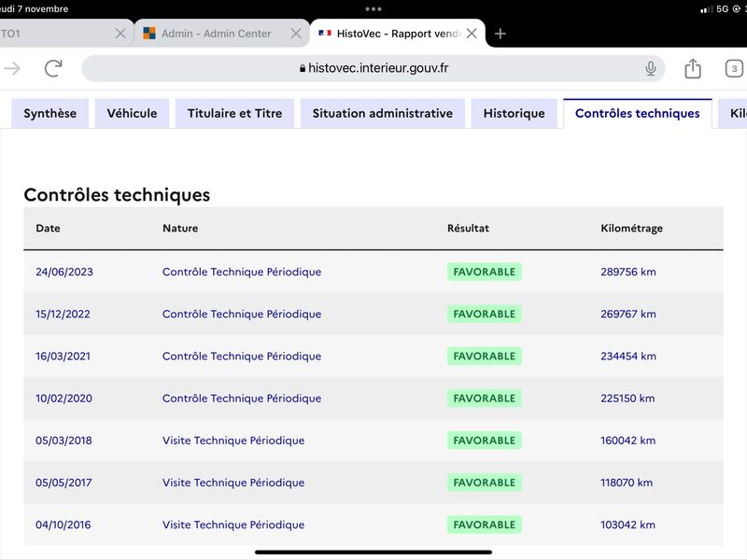Viewport: 747px width, 560px height.
Task: Click Contrôle Technique Périodique in 16/03/2021 row
Action: coord(242,357)
